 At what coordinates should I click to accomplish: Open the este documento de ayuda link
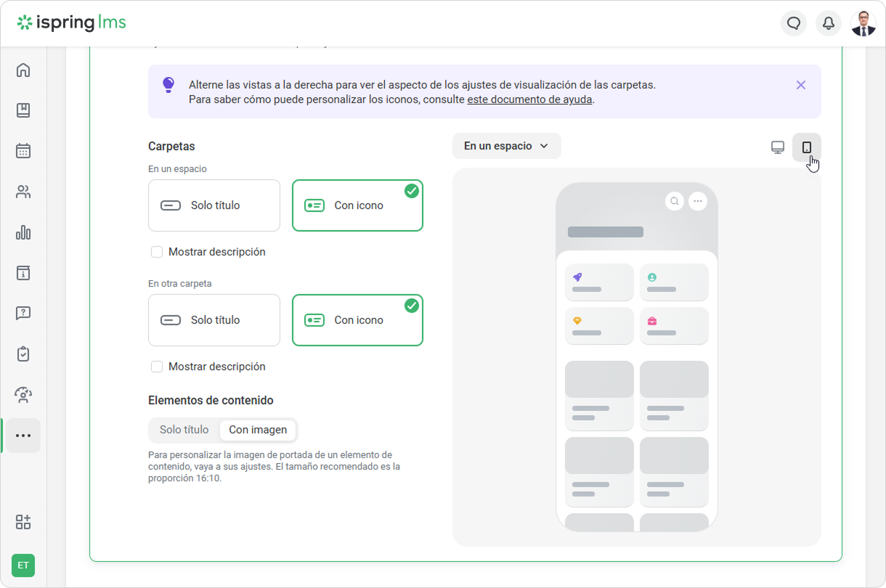529,99
